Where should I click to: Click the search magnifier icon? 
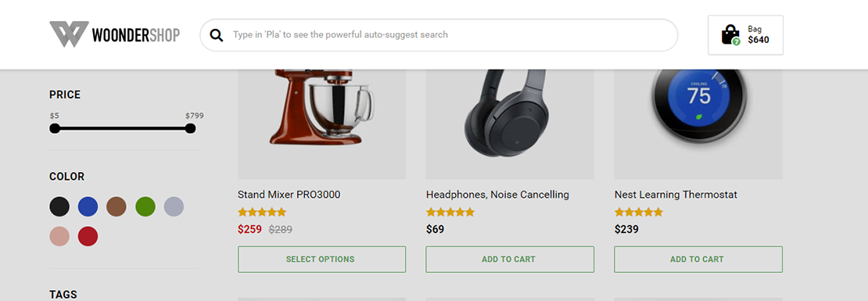pyautogui.click(x=217, y=35)
